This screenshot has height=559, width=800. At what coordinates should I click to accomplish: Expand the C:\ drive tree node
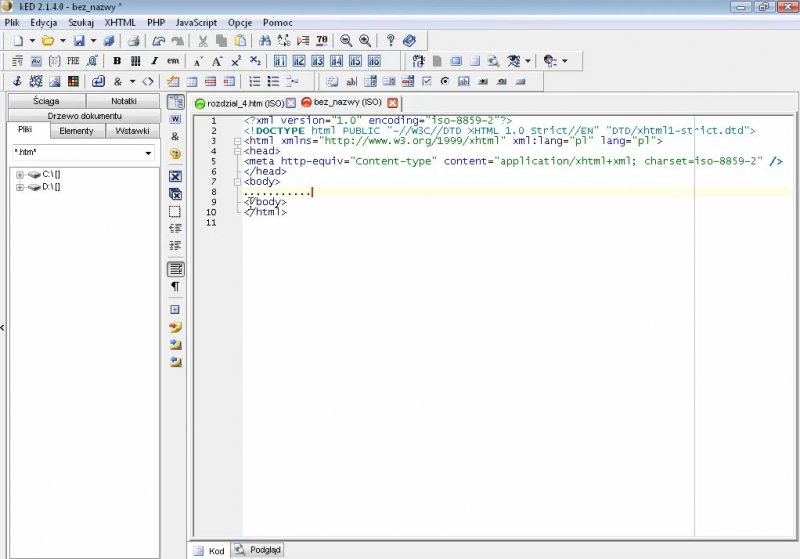coord(20,175)
